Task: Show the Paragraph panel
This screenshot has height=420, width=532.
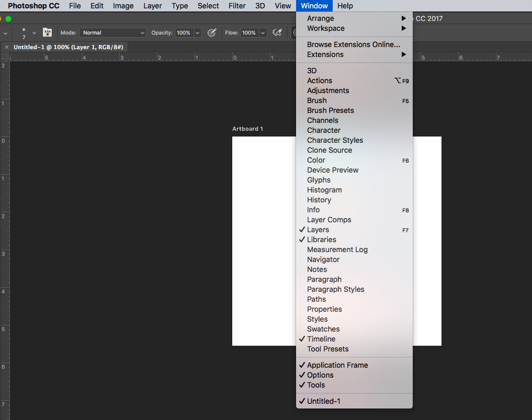Action: point(354,279)
